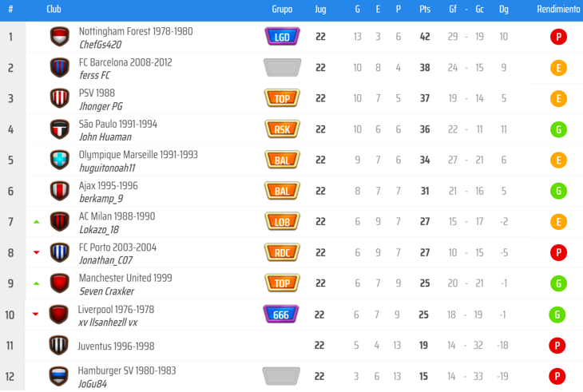This screenshot has width=583, height=392.
Task: Open the Manchester United 1999 team link
Action: tap(125, 278)
